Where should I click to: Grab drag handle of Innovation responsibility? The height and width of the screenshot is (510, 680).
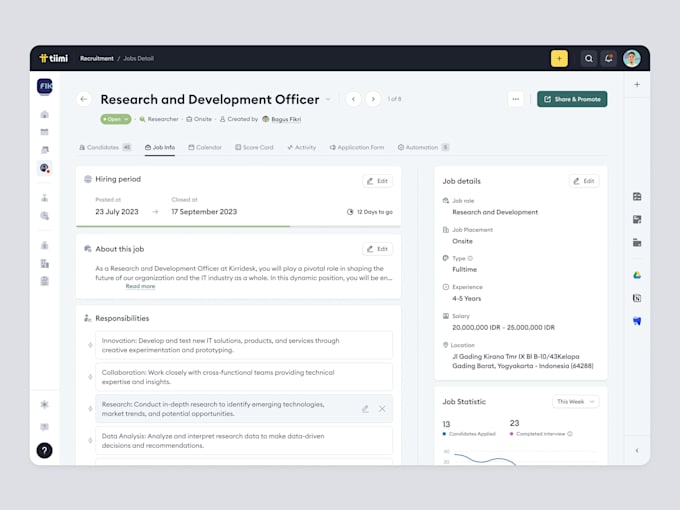pyautogui.click(x=90, y=345)
